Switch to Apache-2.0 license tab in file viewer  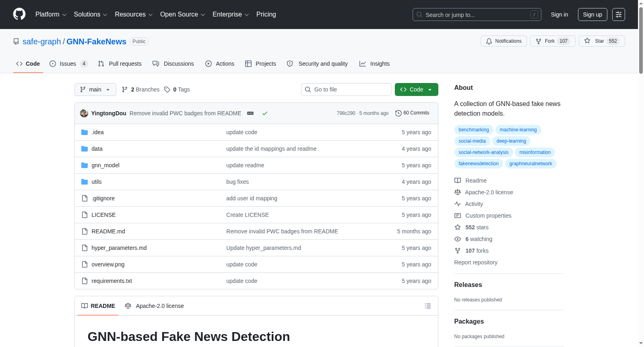(154, 306)
